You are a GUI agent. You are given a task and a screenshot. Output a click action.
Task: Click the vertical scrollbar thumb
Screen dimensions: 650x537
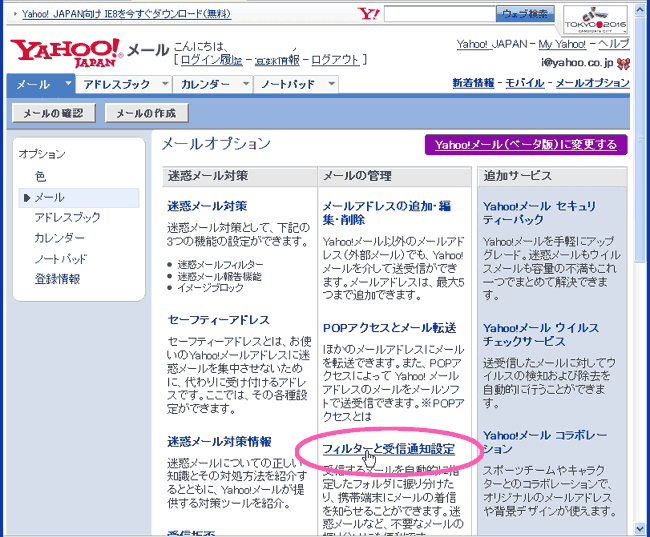[x=640, y=139]
